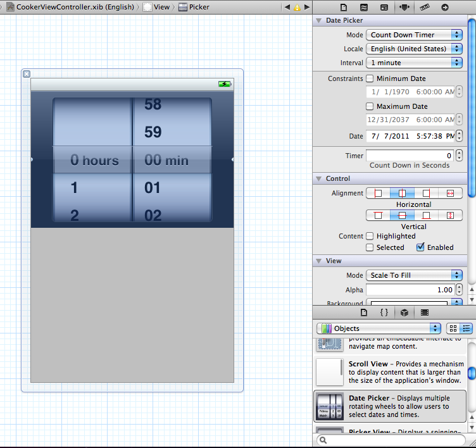Image resolution: width=476 pixels, height=448 pixels.
Task: Click the Date stepper arrows
Action: (460, 135)
